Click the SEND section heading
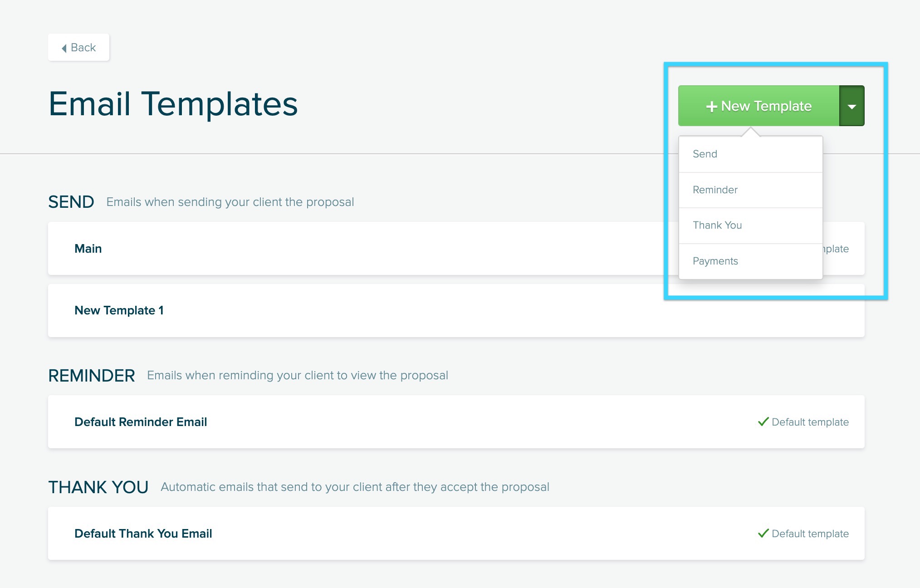Image resolution: width=920 pixels, height=588 pixels. point(71,202)
